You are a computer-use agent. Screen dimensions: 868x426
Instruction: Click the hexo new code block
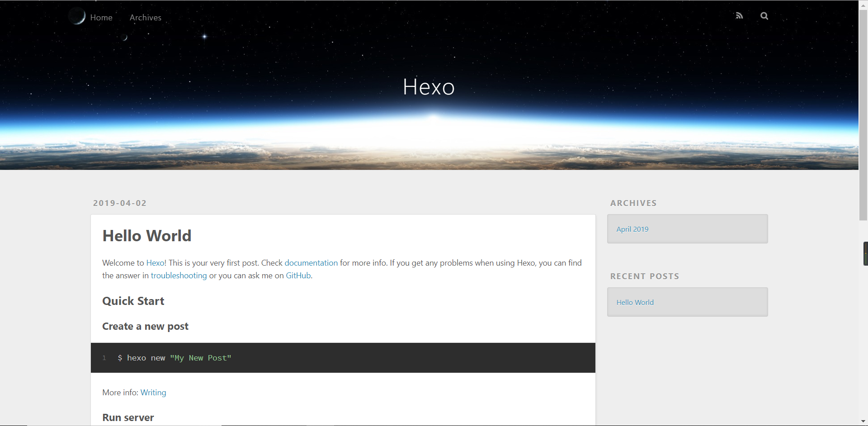[x=343, y=358]
